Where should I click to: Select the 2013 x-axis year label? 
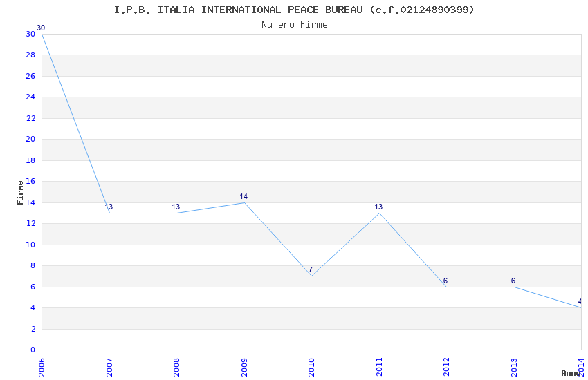[x=514, y=368]
